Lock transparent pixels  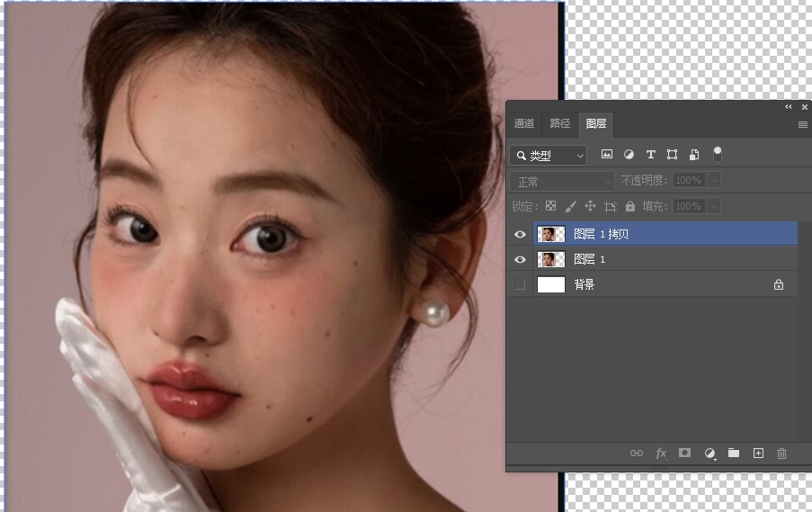click(x=551, y=206)
